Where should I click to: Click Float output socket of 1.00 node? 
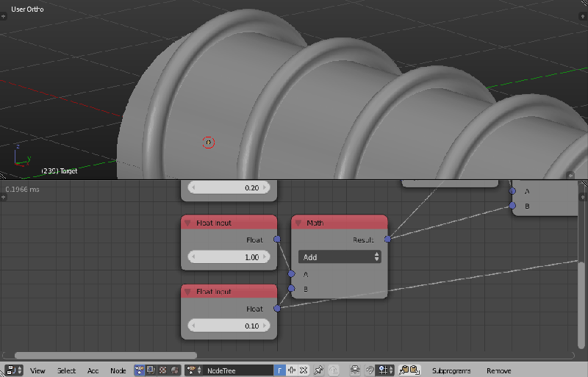tap(277, 239)
